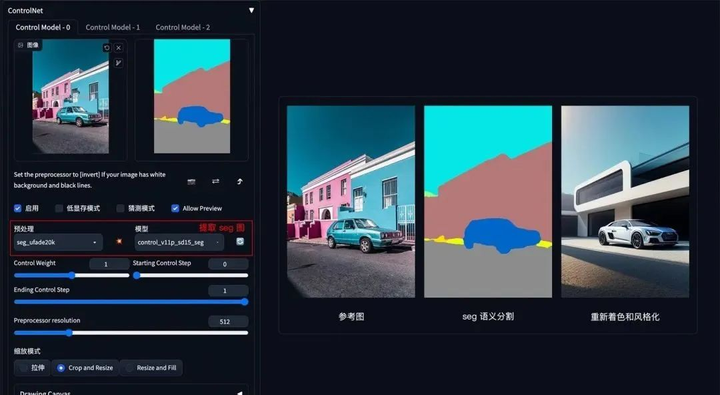Enable the 猜测模式 checkbox
The width and height of the screenshot is (720, 395).
click(x=120, y=209)
